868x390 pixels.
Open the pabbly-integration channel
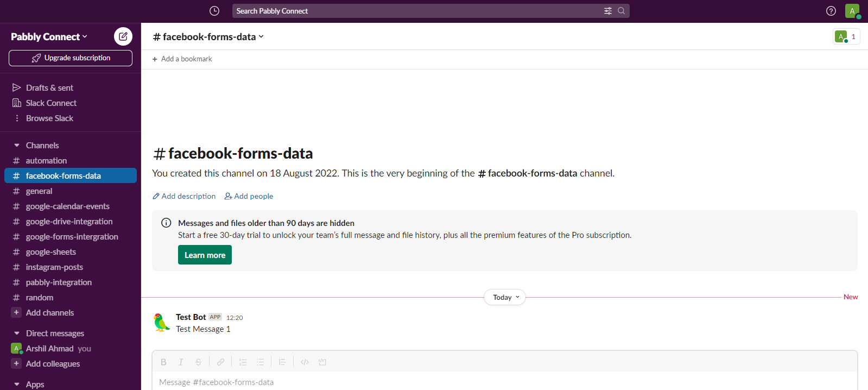click(71, 282)
